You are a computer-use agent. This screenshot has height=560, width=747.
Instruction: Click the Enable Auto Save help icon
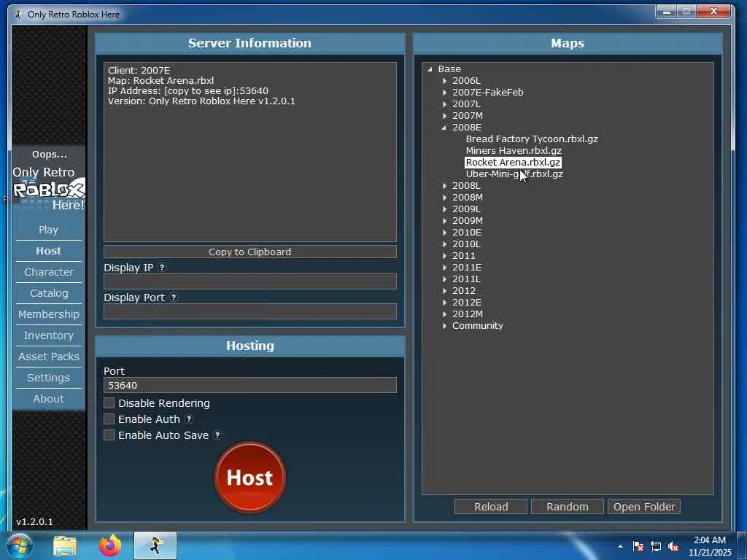[x=217, y=435]
